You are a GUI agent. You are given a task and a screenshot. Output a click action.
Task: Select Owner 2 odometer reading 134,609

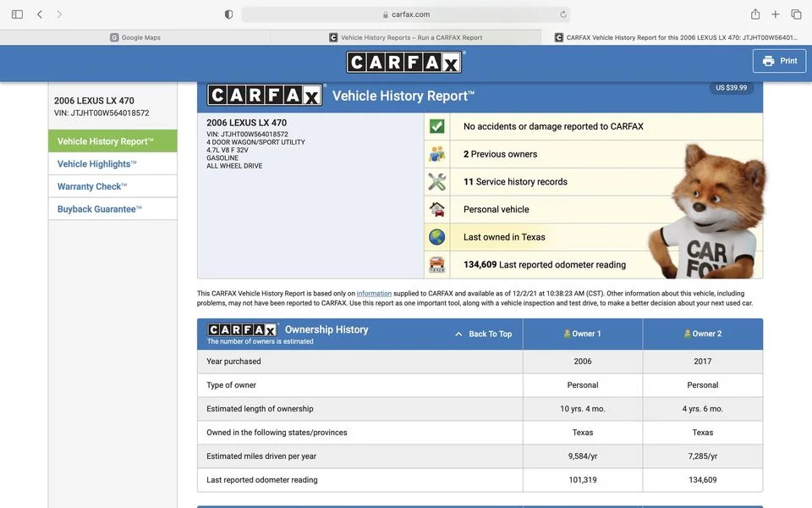click(x=703, y=480)
